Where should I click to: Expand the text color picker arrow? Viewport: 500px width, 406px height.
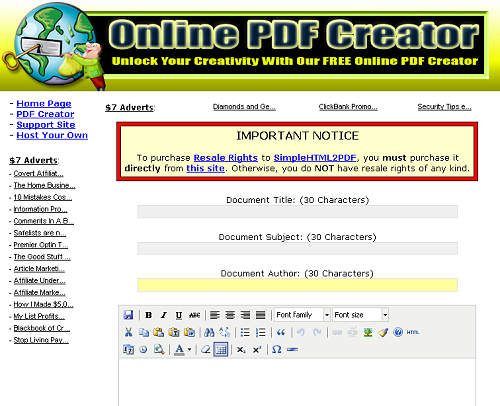pyautogui.click(x=189, y=349)
